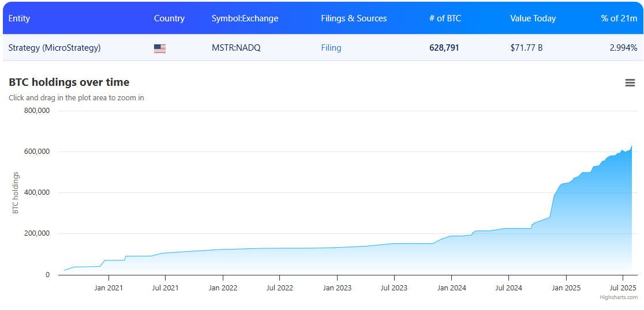Click the Filings & Sources header
Viewport: 644px width, 310px height.
coord(354,18)
